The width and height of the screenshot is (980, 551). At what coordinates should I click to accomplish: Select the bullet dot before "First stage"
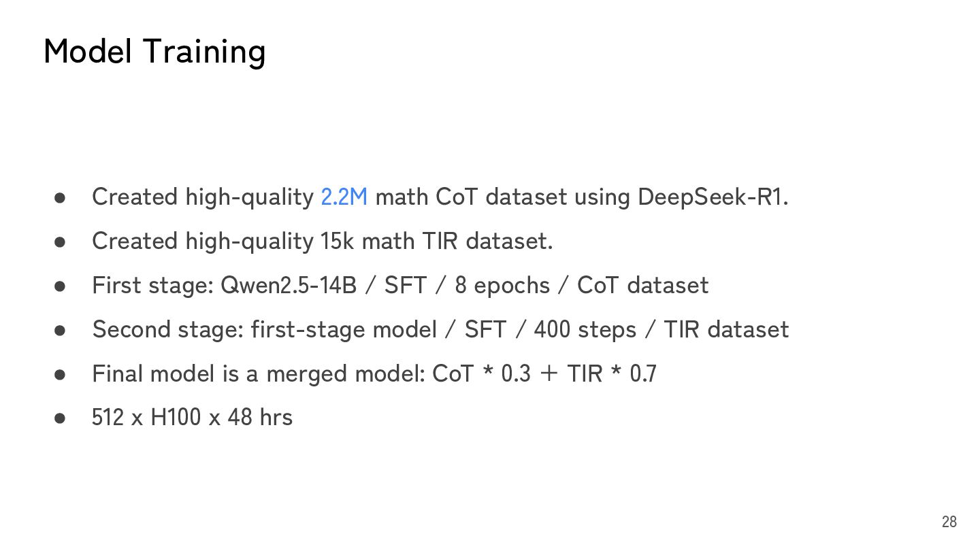coord(60,286)
